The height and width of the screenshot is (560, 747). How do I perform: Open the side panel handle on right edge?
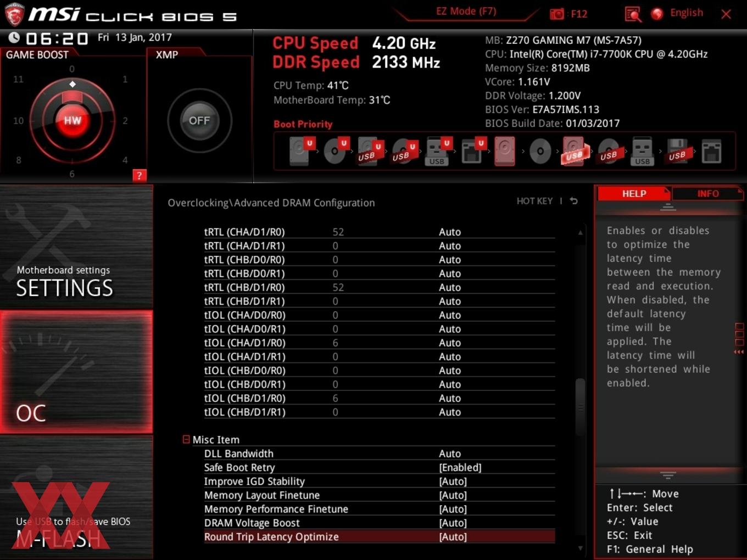(739, 339)
